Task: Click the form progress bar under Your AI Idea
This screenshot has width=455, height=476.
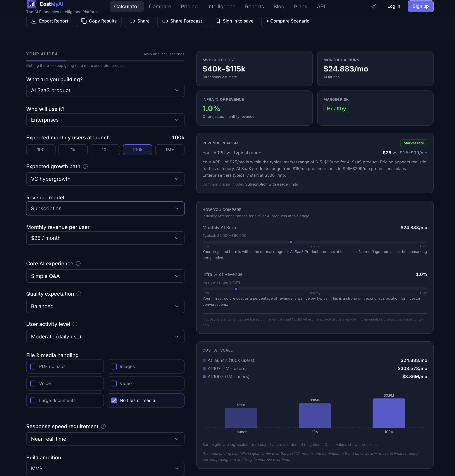Action: click(105, 61)
